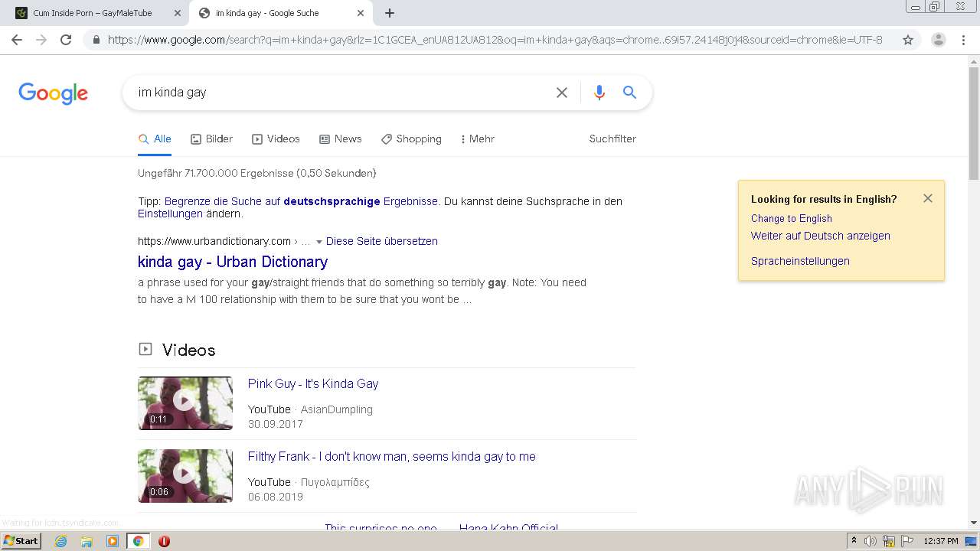Play the Filthy Frank video thumbnail

(185, 475)
